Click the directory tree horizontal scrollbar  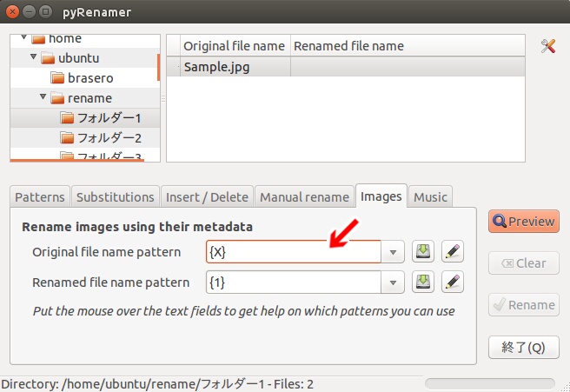pyautogui.click(x=77, y=160)
